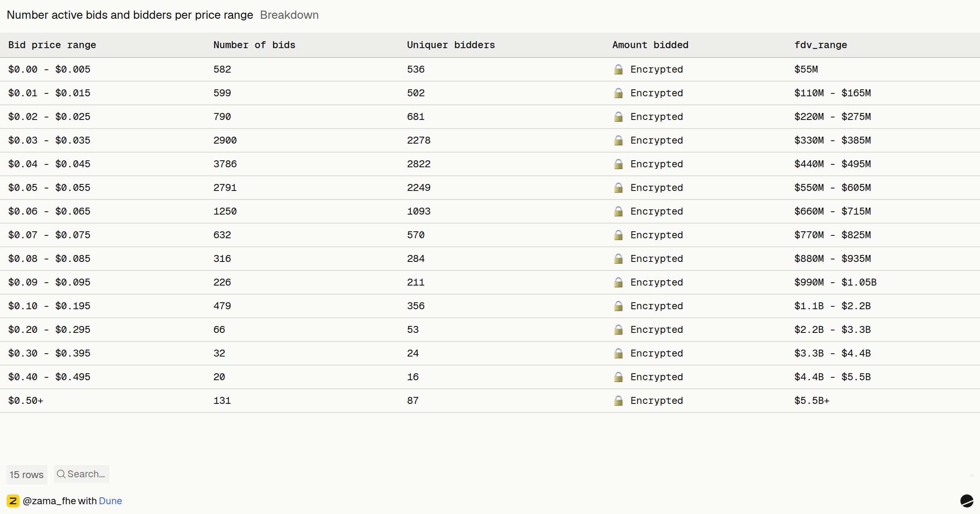Open chart title Number active bids and bidders
The height and width of the screenshot is (514, 980).
click(130, 15)
